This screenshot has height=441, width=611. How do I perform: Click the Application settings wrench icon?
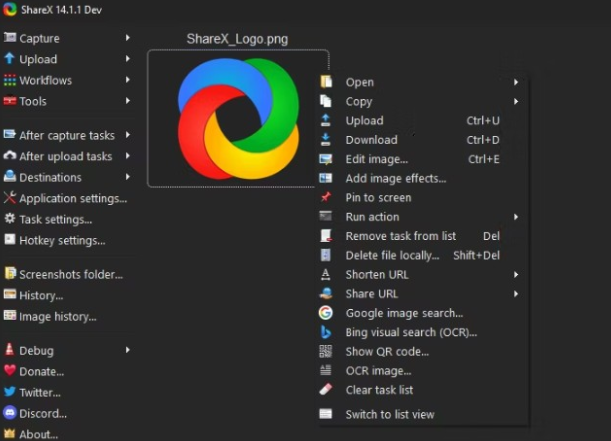click(x=10, y=198)
